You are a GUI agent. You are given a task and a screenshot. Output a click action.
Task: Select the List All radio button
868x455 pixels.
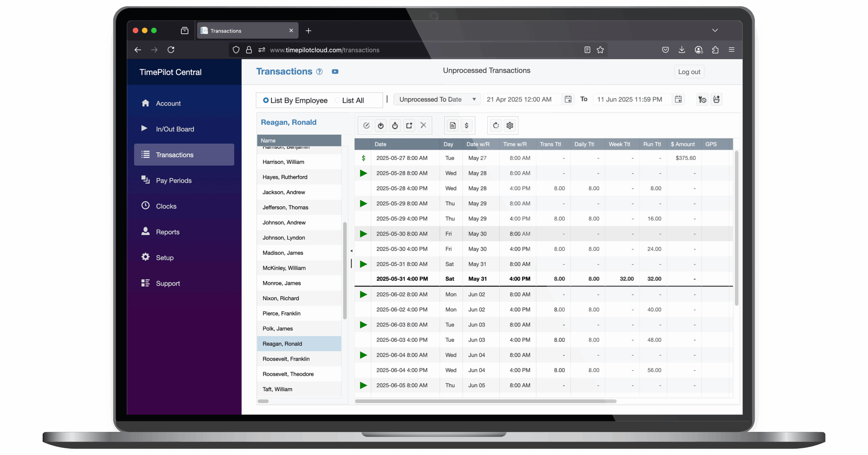click(337, 100)
